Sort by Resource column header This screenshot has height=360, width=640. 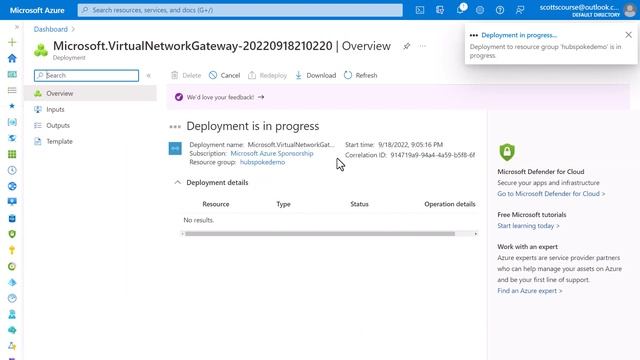tap(216, 204)
